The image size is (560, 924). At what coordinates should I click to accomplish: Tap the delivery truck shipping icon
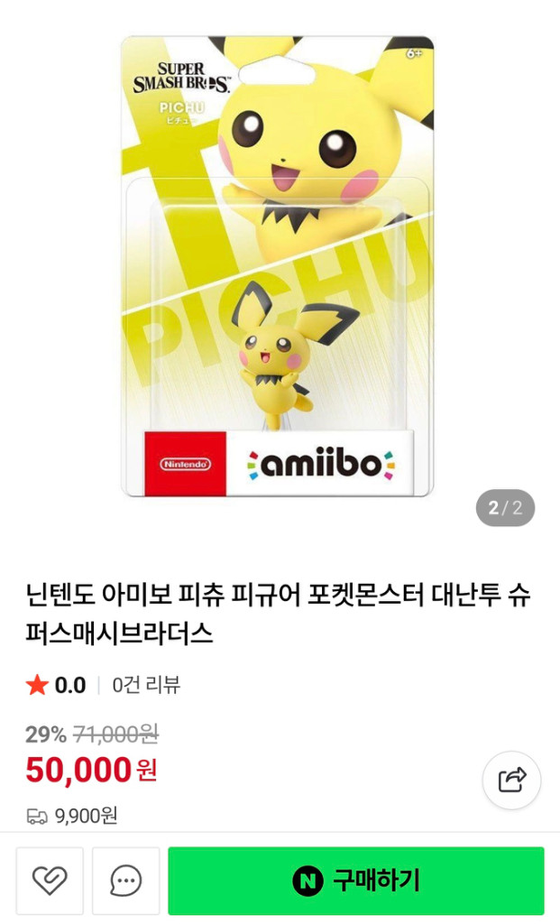[x=36, y=817]
